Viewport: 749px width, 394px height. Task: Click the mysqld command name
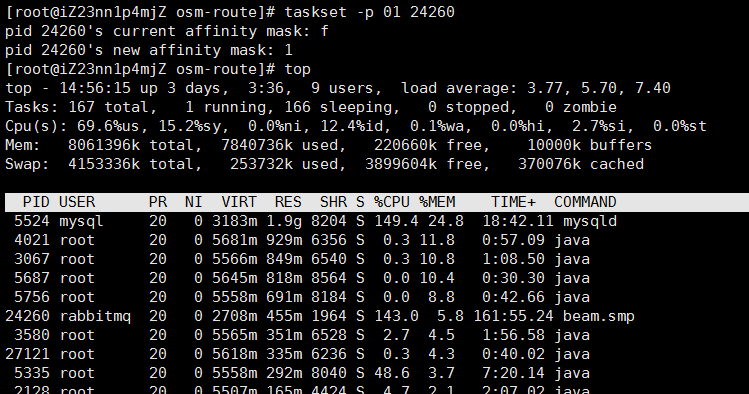(x=590, y=221)
